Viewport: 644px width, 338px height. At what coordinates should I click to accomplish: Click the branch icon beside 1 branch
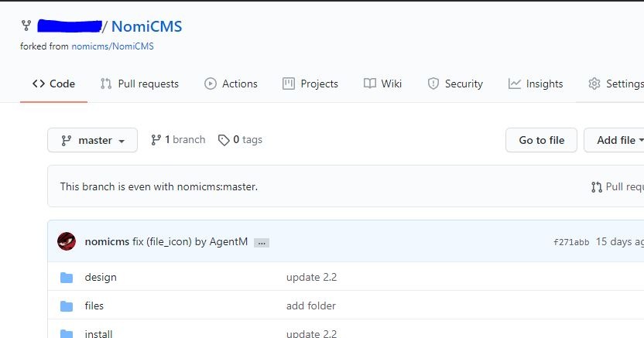pos(156,140)
